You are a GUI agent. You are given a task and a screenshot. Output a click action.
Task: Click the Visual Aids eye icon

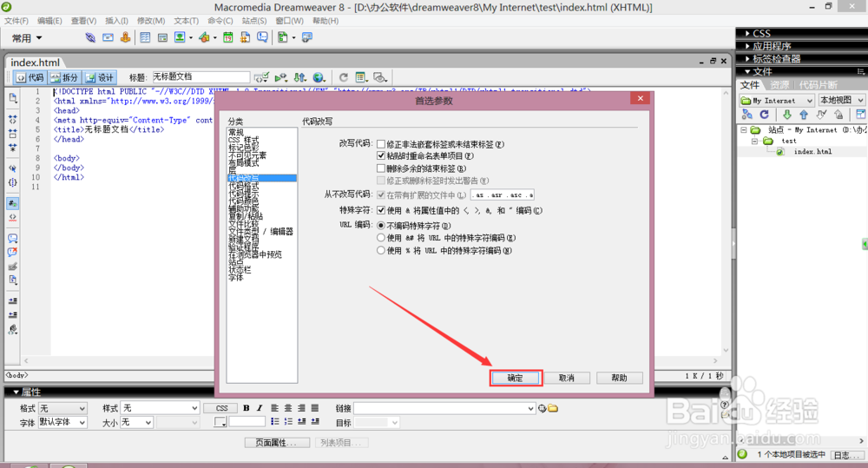[x=380, y=77]
